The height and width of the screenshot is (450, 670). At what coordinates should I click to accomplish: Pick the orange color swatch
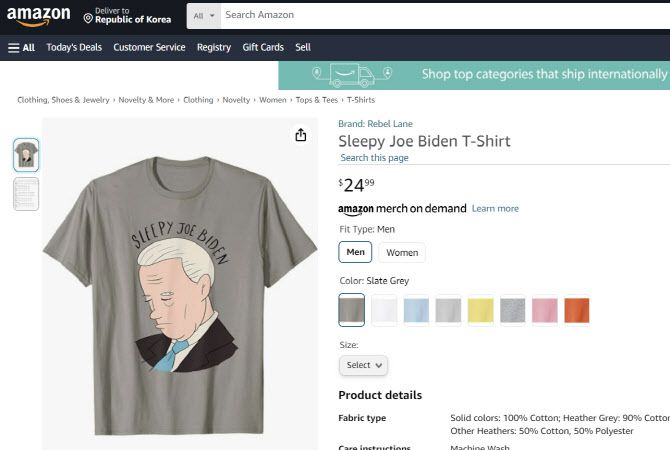pos(577,310)
